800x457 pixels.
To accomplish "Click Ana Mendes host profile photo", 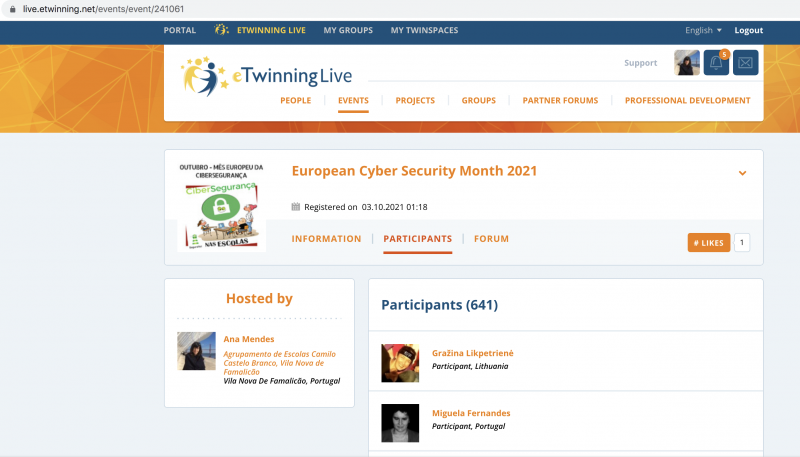I will 196,351.
